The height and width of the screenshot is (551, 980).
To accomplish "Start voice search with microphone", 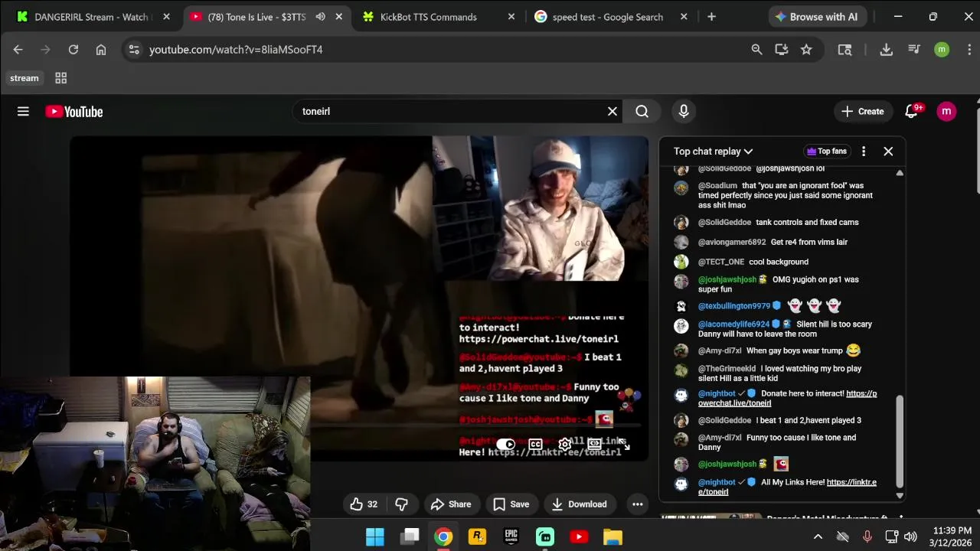I will (x=684, y=112).
